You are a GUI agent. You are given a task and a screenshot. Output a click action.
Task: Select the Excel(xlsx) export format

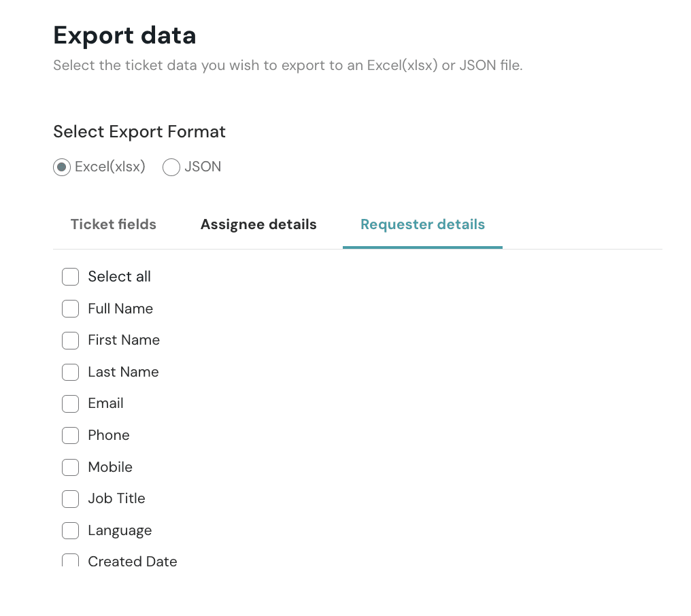point(62,167)
